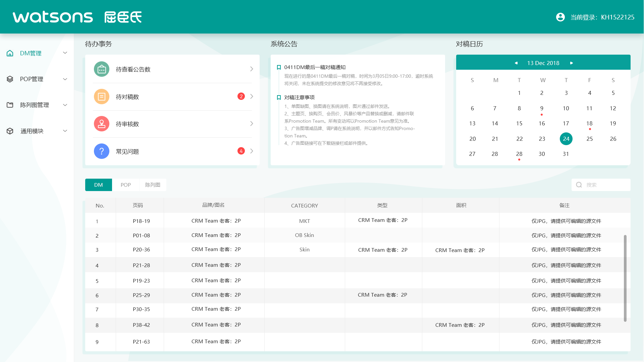
Task: Click category cell OB Skin
Action: click(x=305, y=235)
